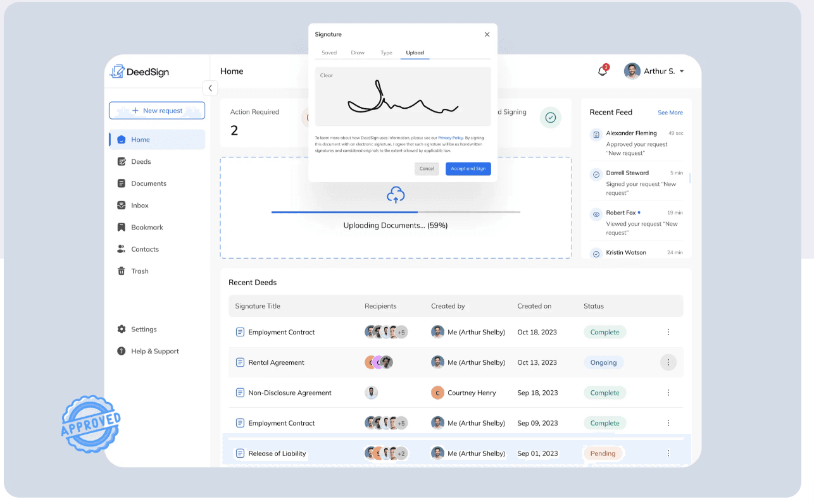The image size is (814, 504).
Task: Open the Trash folder
Action: point(139,271)
